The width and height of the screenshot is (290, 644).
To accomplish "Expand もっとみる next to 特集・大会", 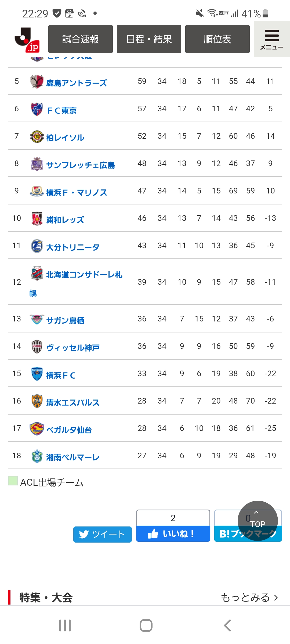I will (x=249, y=598).
